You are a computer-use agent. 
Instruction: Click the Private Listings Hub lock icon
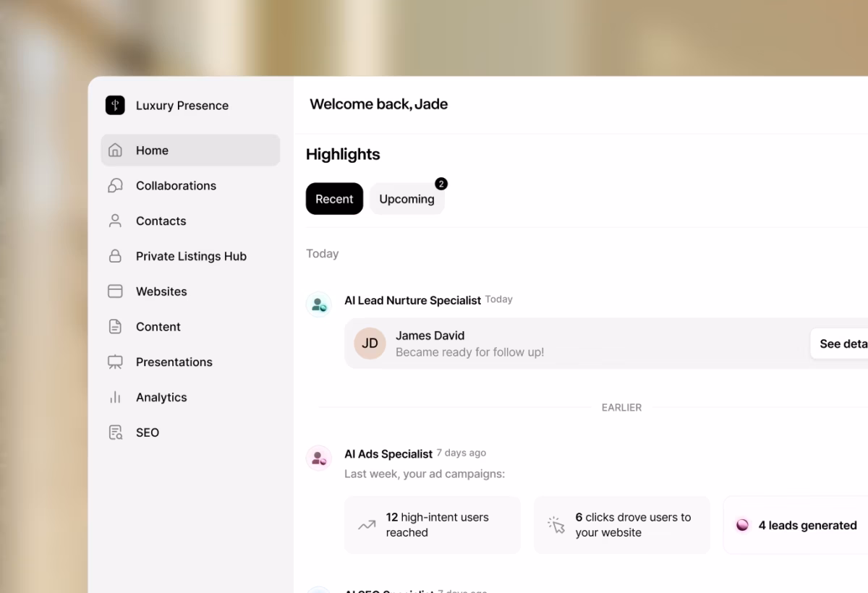pos(115,256)
